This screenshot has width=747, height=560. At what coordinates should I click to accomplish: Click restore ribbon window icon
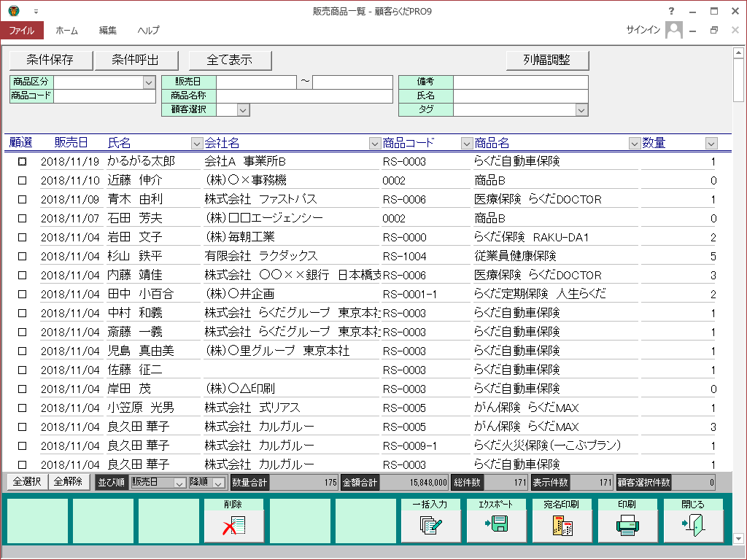(713, 30)
